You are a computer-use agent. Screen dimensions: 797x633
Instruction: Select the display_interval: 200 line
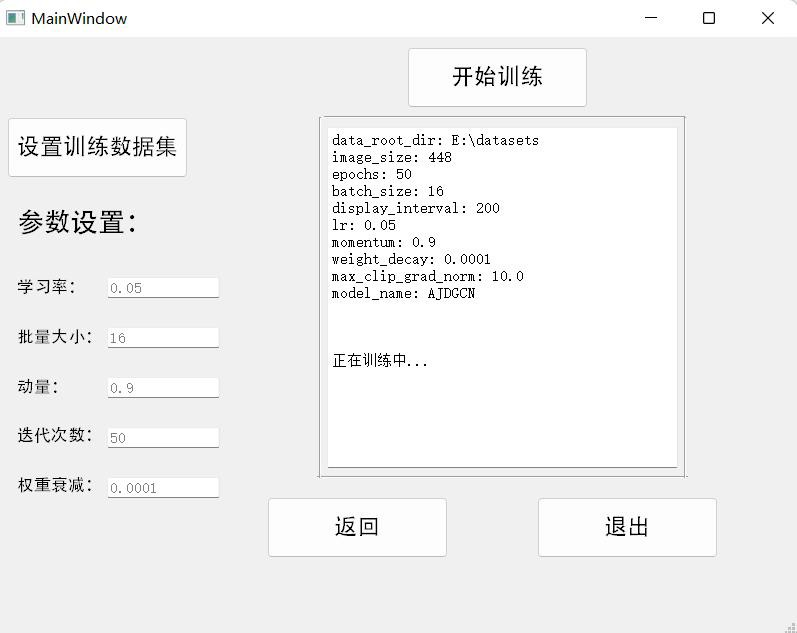415,208
